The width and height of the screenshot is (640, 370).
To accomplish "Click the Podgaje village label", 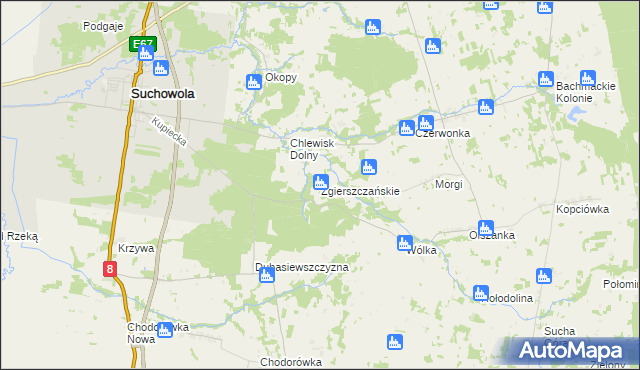I will coord(103,27).
